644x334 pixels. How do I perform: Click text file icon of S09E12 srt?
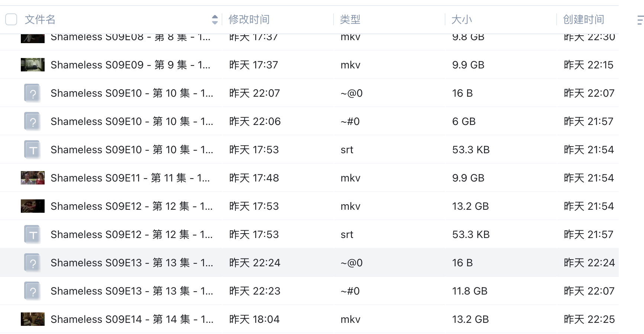(x=33, y=234)
